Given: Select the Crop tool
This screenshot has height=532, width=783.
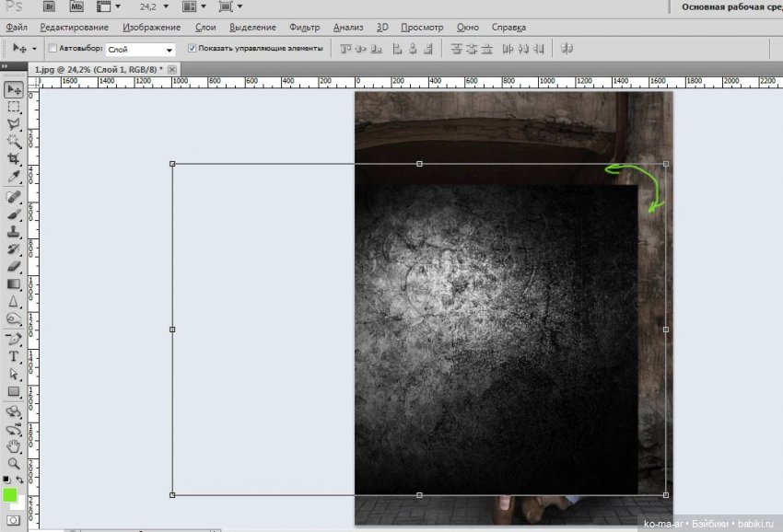Looking at the screenshot, I should pos(14,157).
